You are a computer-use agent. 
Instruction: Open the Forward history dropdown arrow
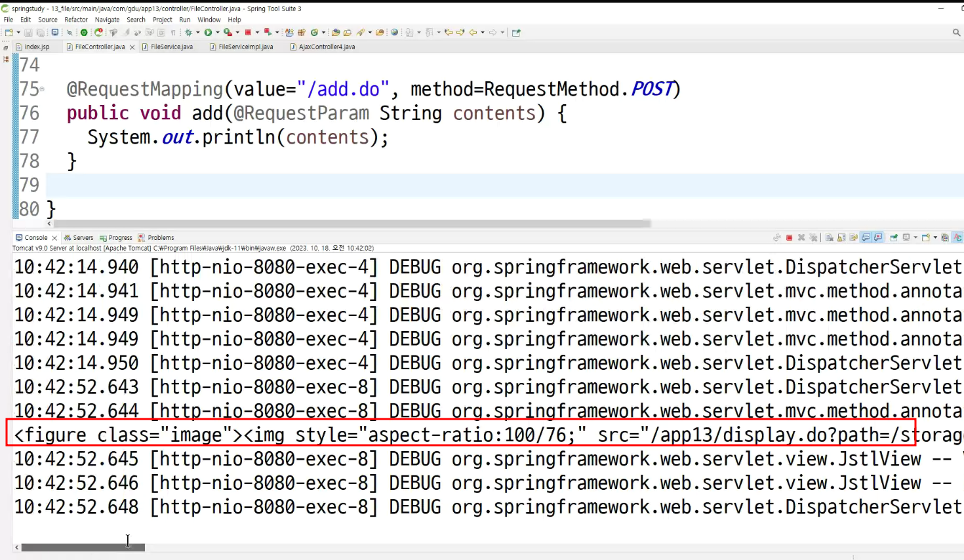502,32
